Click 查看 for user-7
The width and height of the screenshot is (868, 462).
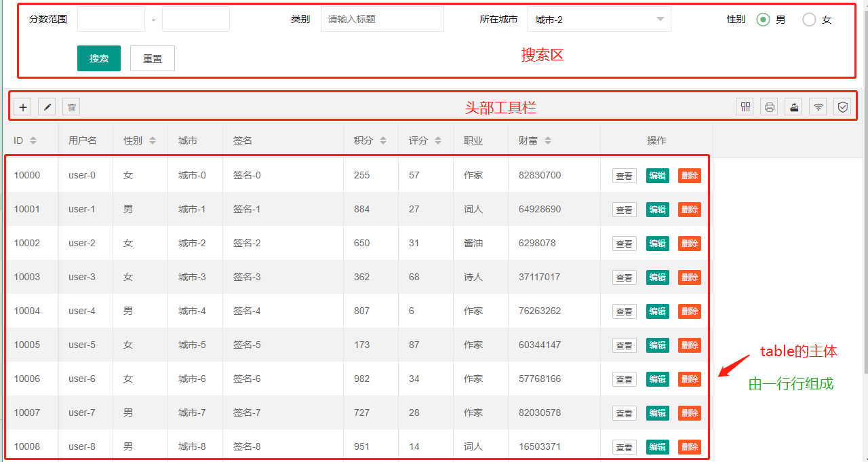(625, 413)
